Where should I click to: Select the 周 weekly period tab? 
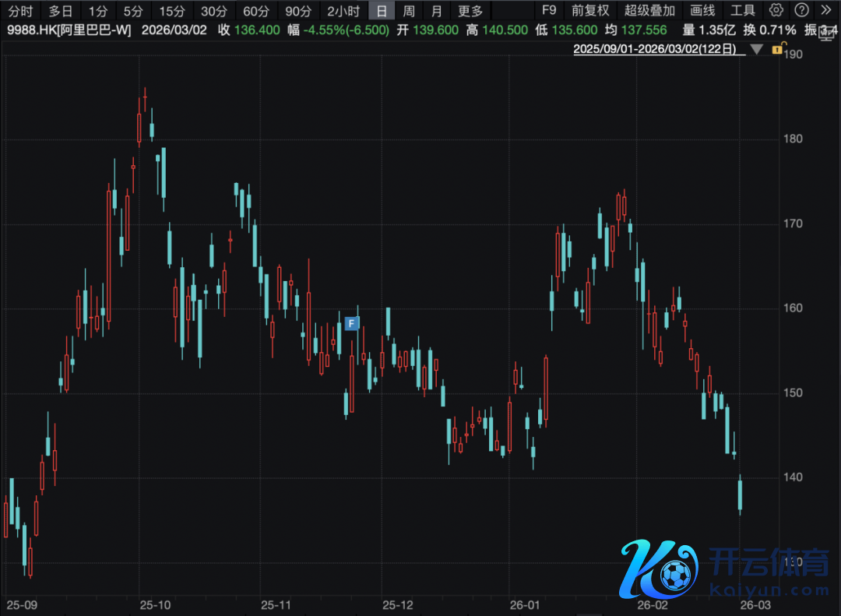tap(409, 11)
